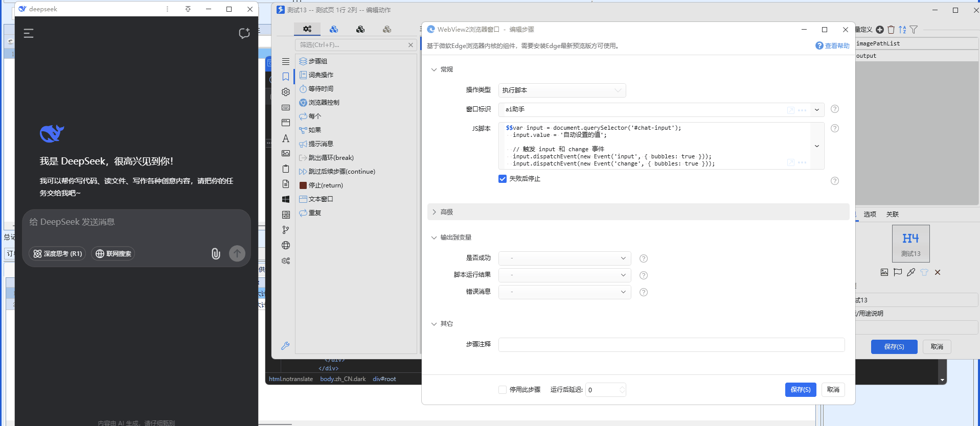Start a new chat in deepseek
The height and width of the screenshot is (426, 980).
click(244, 33)
